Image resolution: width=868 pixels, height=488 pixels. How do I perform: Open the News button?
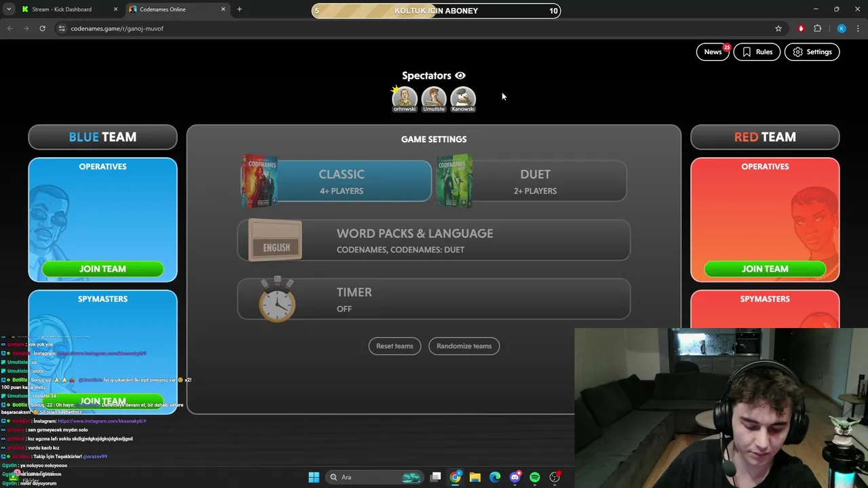[x=713, y=52]
